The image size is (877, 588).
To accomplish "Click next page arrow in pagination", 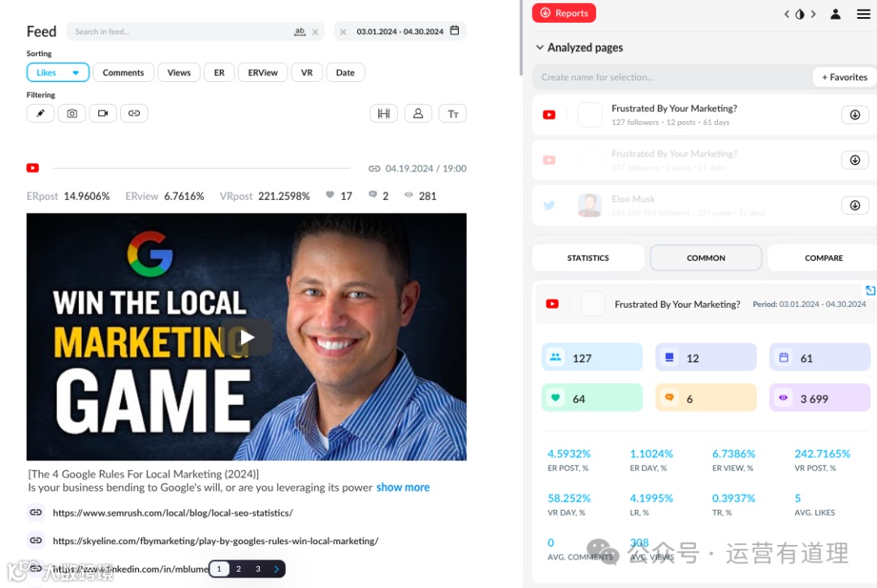I will click(x=276, y=569).
